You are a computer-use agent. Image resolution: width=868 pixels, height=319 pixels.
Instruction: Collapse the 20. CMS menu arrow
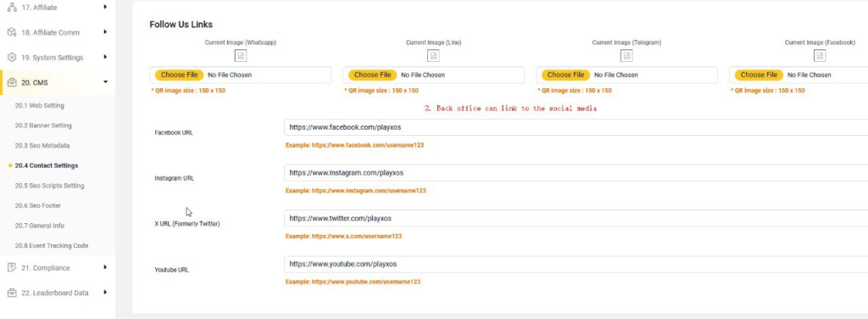(105, 82)
